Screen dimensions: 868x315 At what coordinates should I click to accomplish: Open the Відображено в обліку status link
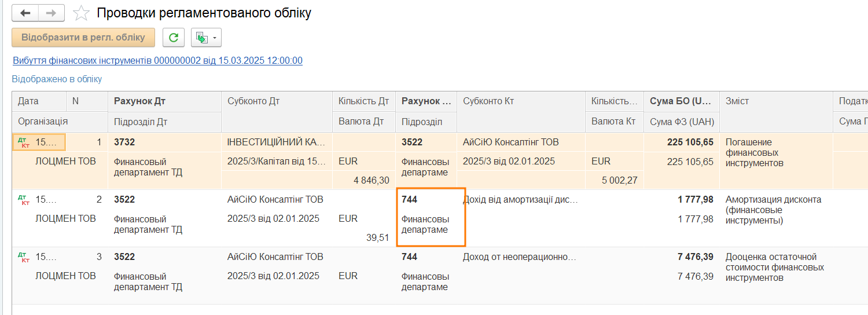[57, 79]
